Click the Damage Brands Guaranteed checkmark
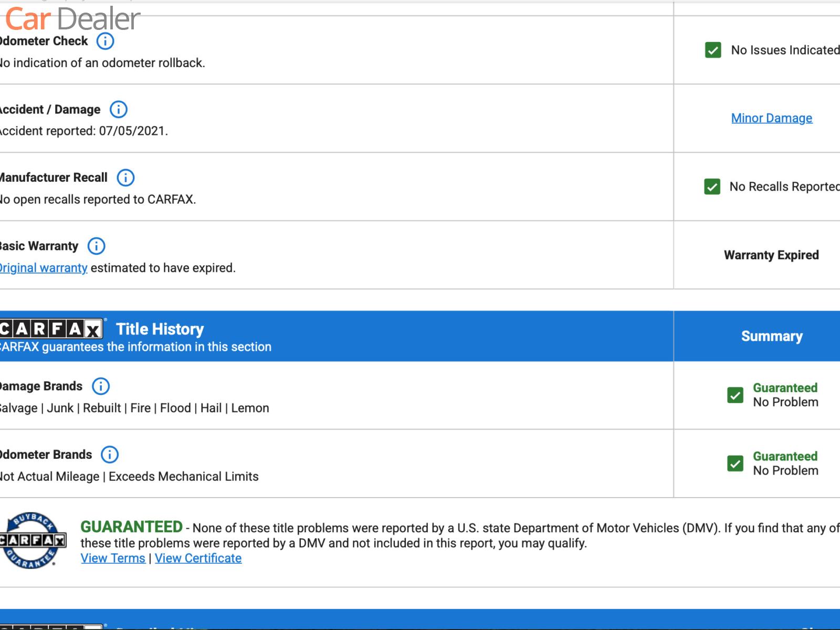 (x=735, y=395)
